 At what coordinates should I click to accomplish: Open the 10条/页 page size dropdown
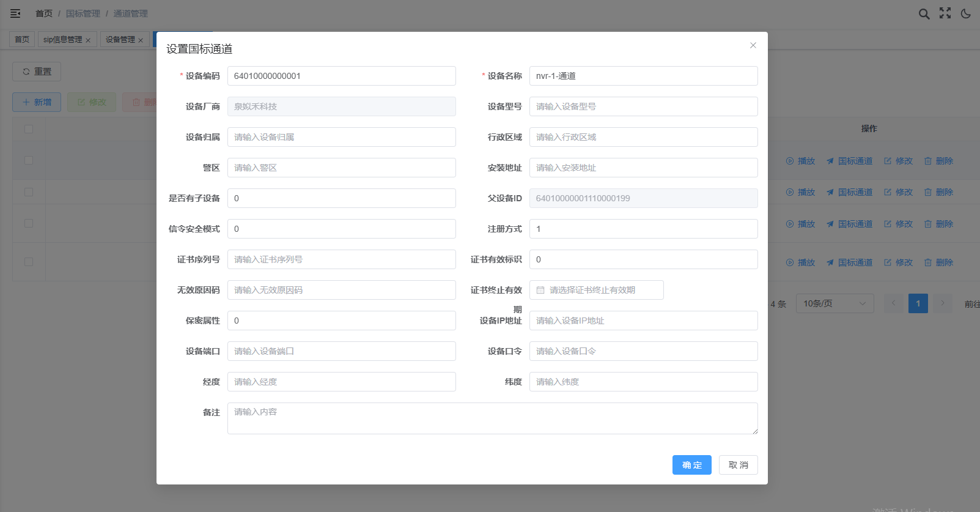[834, 303]
